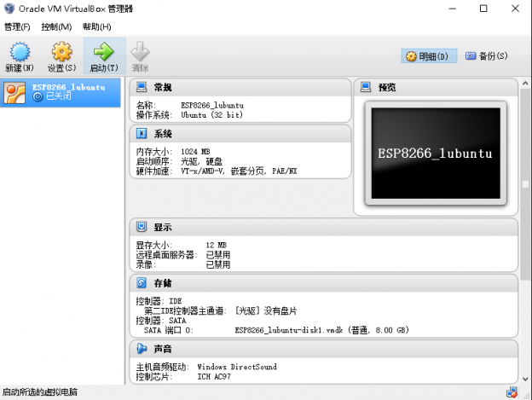This screenshot has width=532, height=400.
Task: Maximize the VirtualBox Manager window
Action: point(483,9)
